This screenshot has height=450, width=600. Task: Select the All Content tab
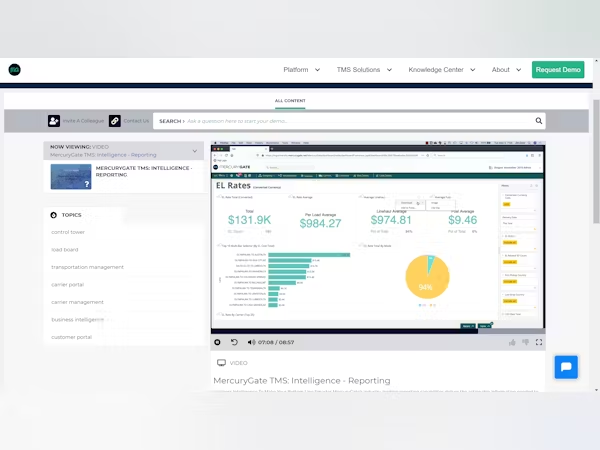click(290, 101)
